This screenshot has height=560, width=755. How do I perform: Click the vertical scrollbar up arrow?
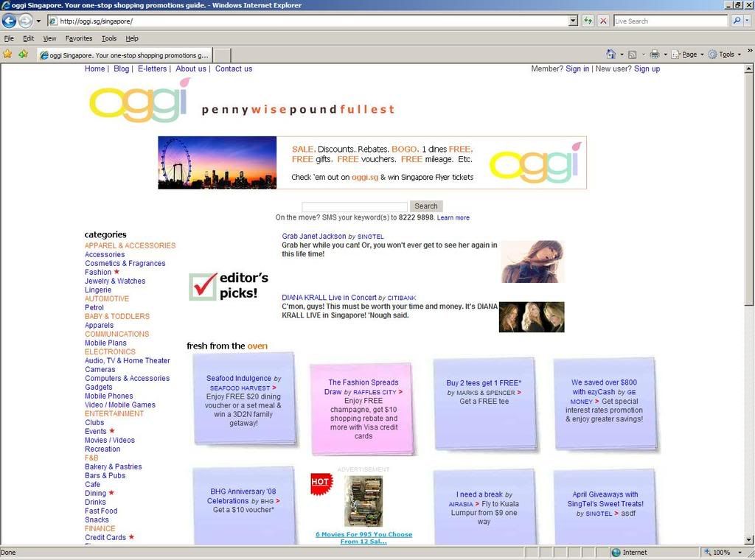[x=749, y=69]
